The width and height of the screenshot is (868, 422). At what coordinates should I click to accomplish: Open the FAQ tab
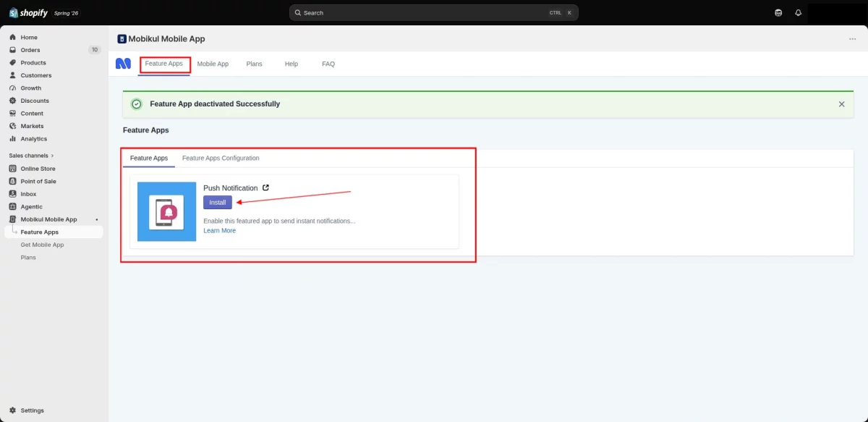pyautogui.click(x=328, y=64)
